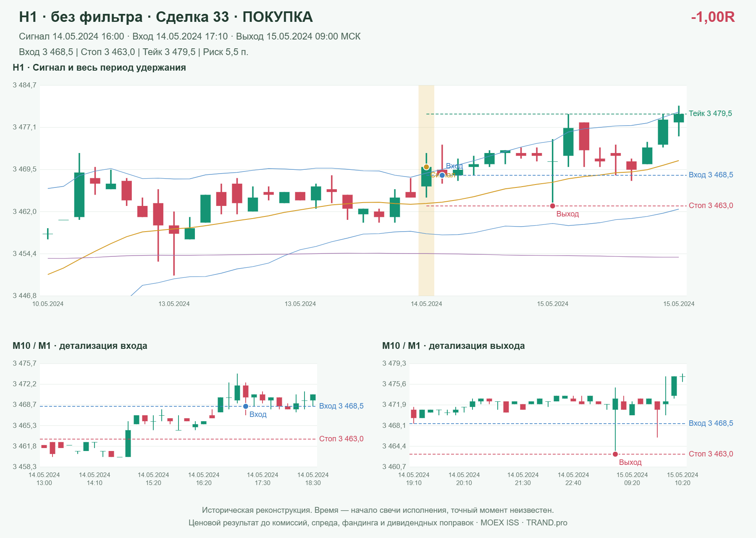756x538 pixels.
Task: Select "Вход 3 468,5" label on H1 chart
Action: point(711,175)
